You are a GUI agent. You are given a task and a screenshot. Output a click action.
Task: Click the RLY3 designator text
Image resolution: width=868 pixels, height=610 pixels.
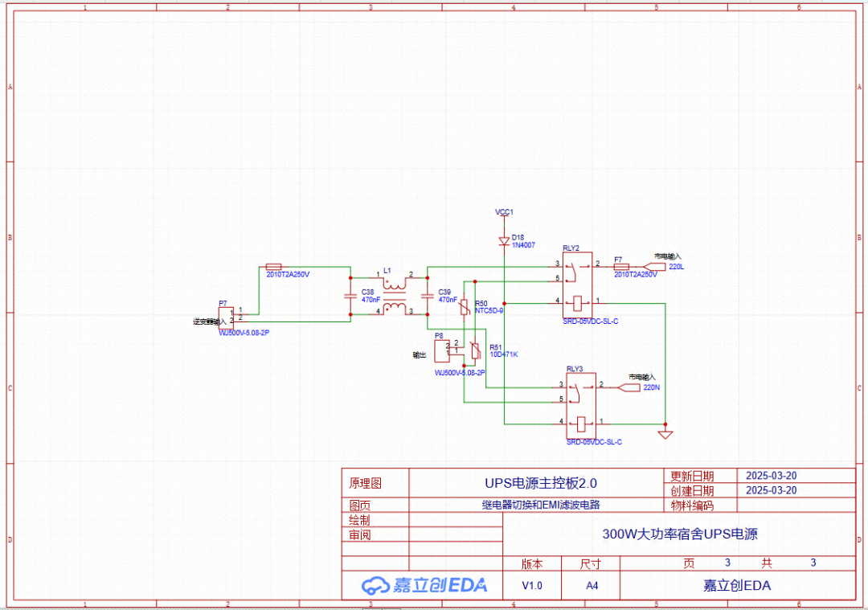(x=575, y=369)
